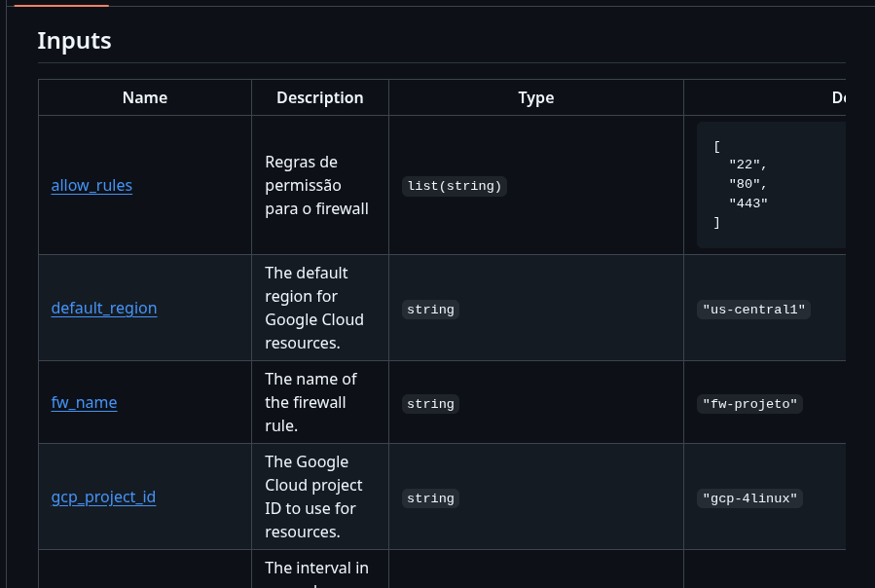This screenshot has height=588, width=875.
Task: Select the "fw-projeto" default value
Action: 749,404
